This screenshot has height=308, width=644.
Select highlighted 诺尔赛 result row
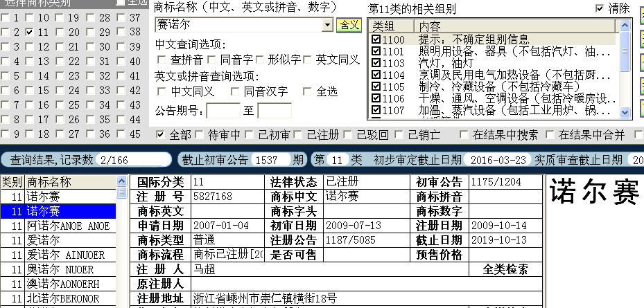pos(58,211)
